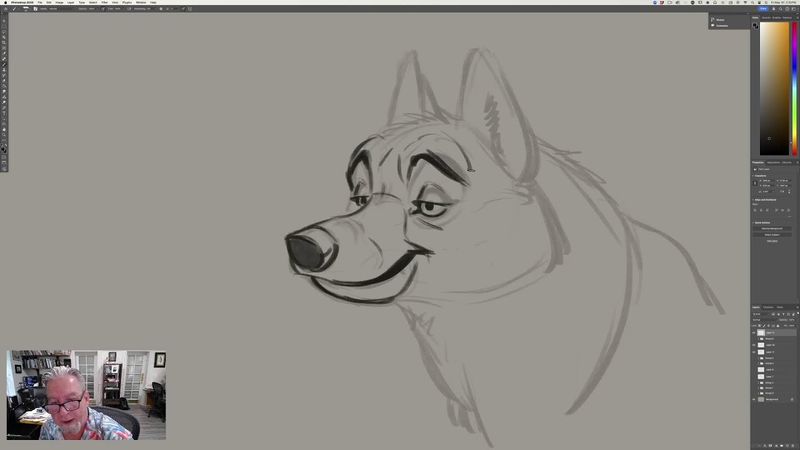Select the Rectangular Marquee tool
This screenshot has height=450, width=800.
tap(4, 28)
